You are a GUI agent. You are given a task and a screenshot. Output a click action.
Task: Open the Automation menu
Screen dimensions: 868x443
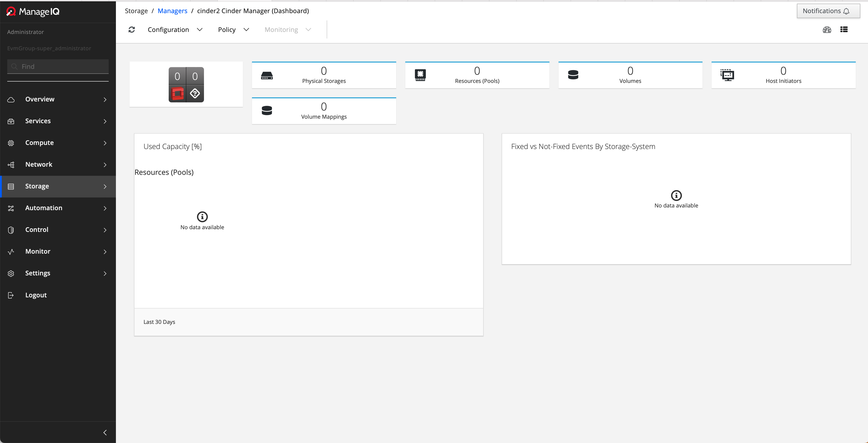(43, 208)
